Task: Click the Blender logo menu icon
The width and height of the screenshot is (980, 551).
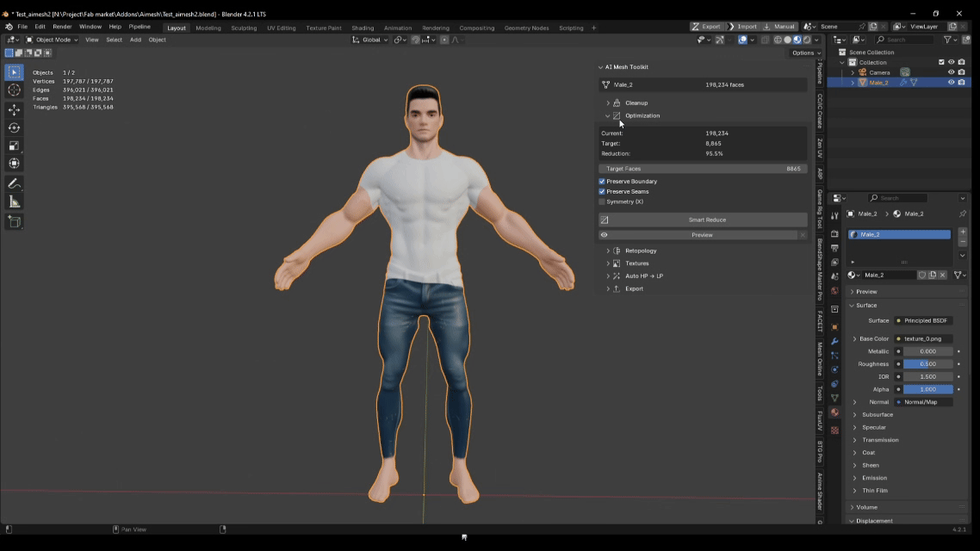Action: 9,27
